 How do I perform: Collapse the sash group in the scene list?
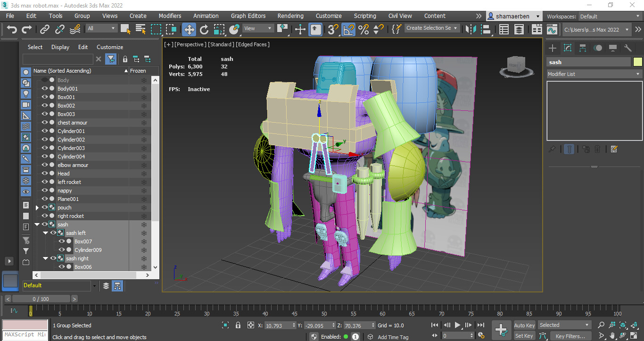tap(37, 224)
